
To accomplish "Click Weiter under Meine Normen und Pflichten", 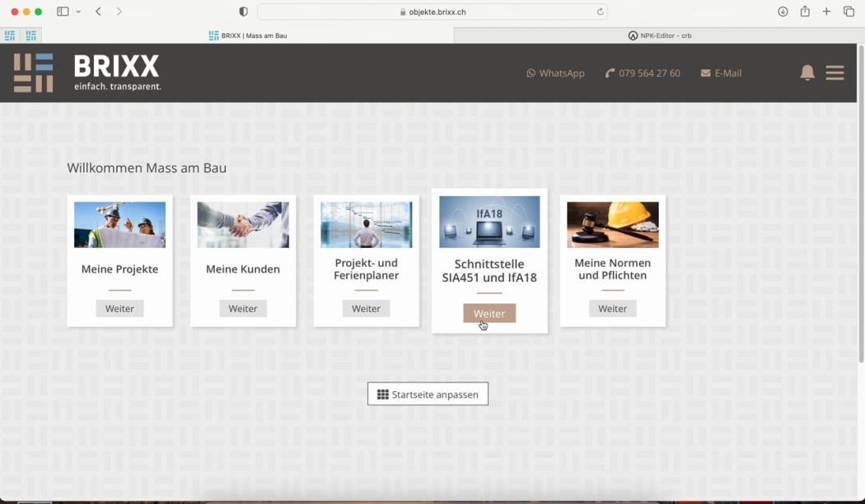I will (612, 308).
